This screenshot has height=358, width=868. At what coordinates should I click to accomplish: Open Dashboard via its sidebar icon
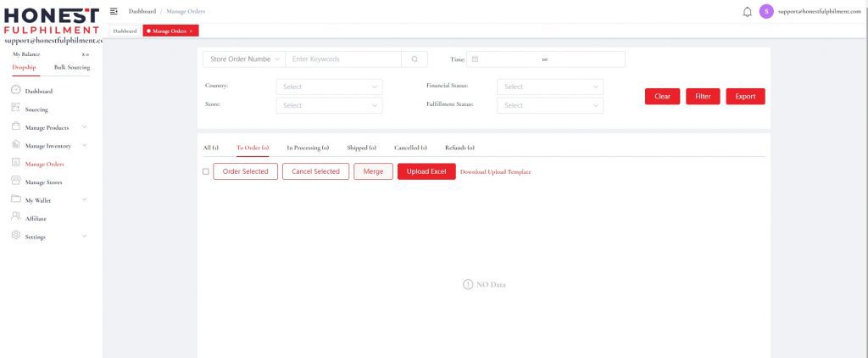coord(16,91)
